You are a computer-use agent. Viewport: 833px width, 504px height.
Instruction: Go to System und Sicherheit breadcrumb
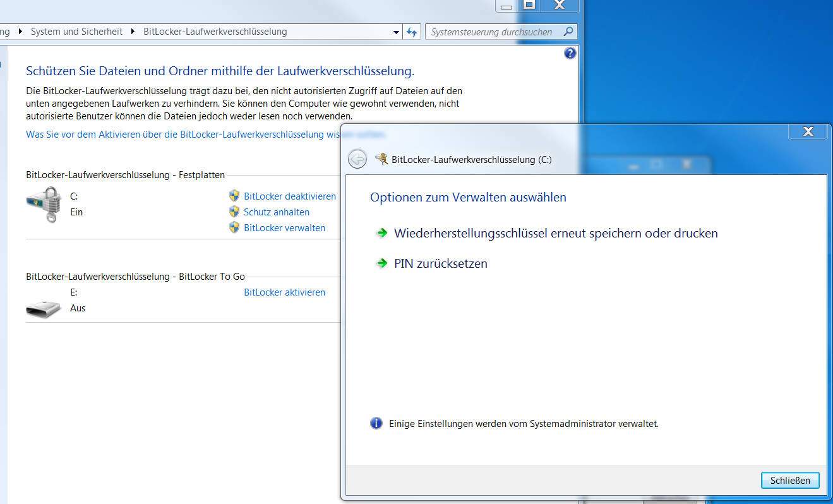[76, 31]
